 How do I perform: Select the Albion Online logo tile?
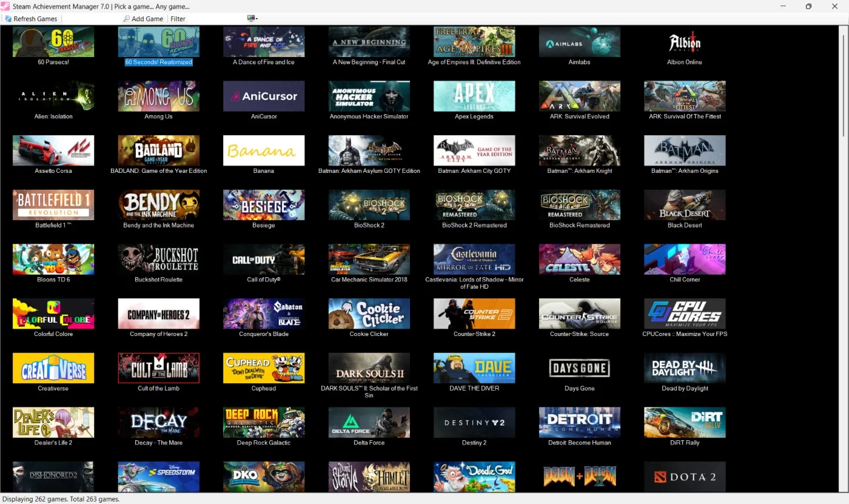[685, 42]
